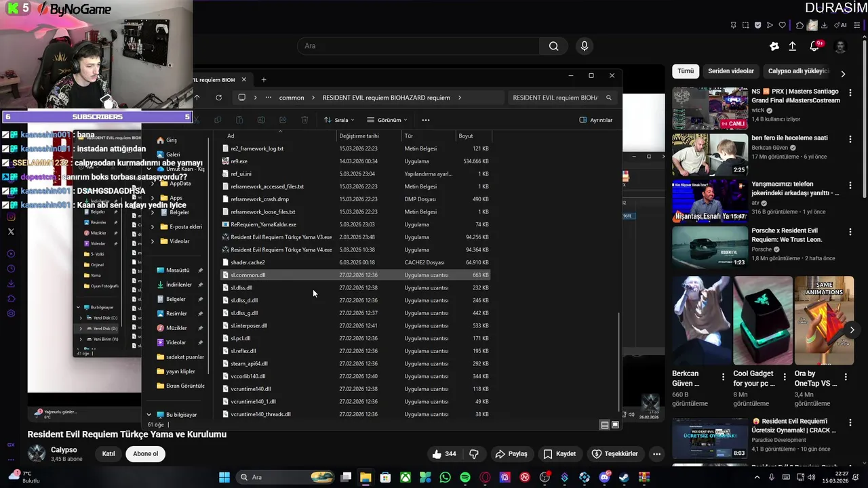Open more options for 'ben fero ile heceleme saati'
The image size is (868, 488).
[x=850, y=139]
